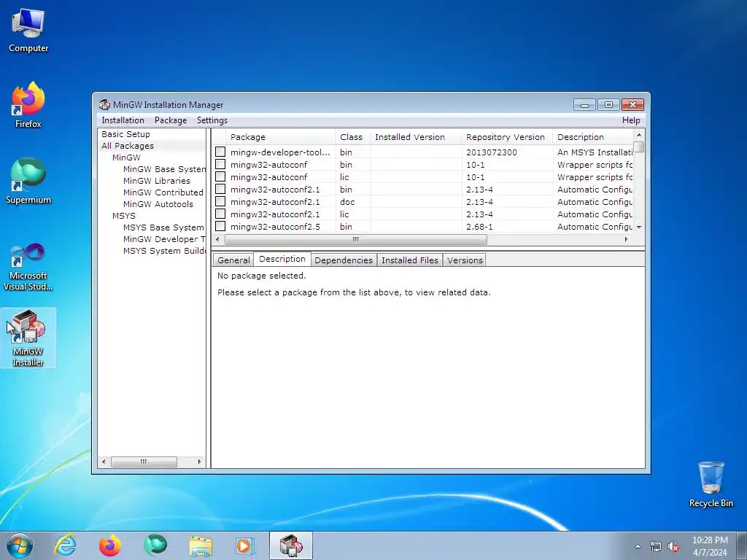The image size is (747, 560).
Task: Select Basic Setup in the tree
Action: [125, 134]
